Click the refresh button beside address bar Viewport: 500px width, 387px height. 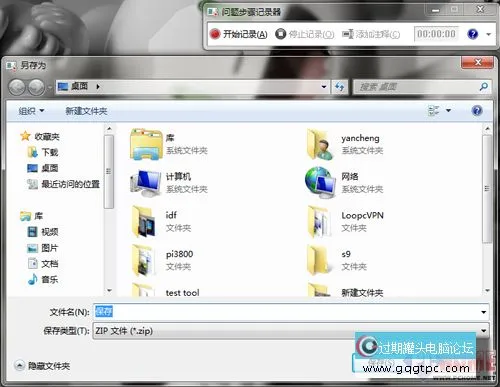340,87
